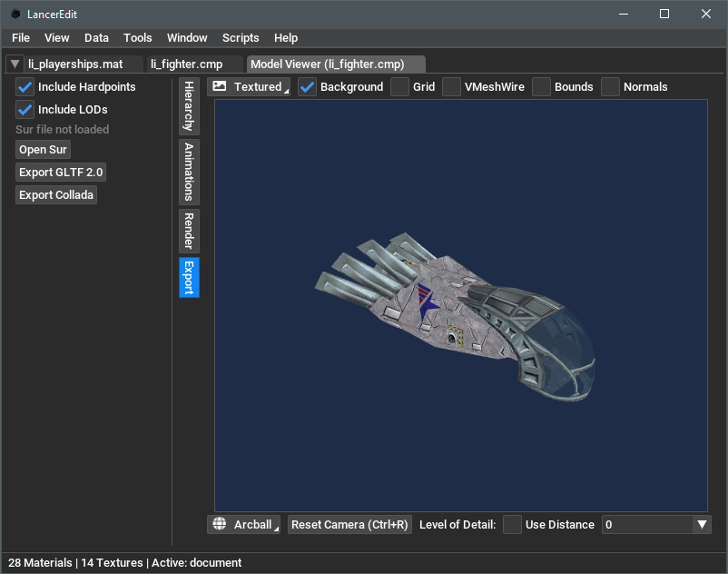
Task: Open the Tools menu
Action: [x=137, y=38]
